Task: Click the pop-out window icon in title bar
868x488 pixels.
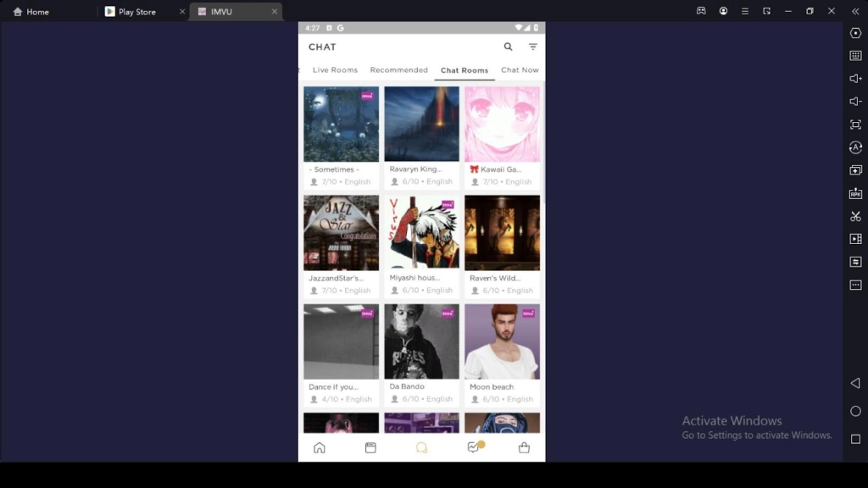Action: (766, 11)
